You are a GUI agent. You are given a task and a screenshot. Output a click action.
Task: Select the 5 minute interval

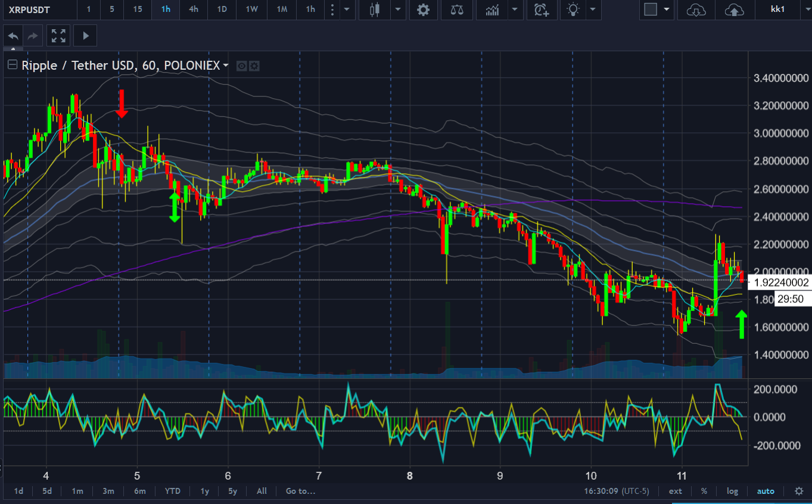coord(112,10)
